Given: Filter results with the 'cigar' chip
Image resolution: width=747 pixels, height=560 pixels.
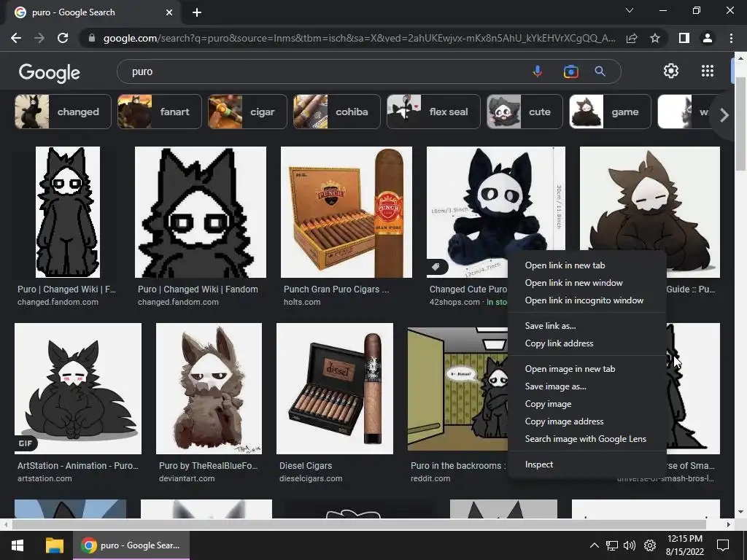Looking at the screenshot, I should click(x=247, y=112).
